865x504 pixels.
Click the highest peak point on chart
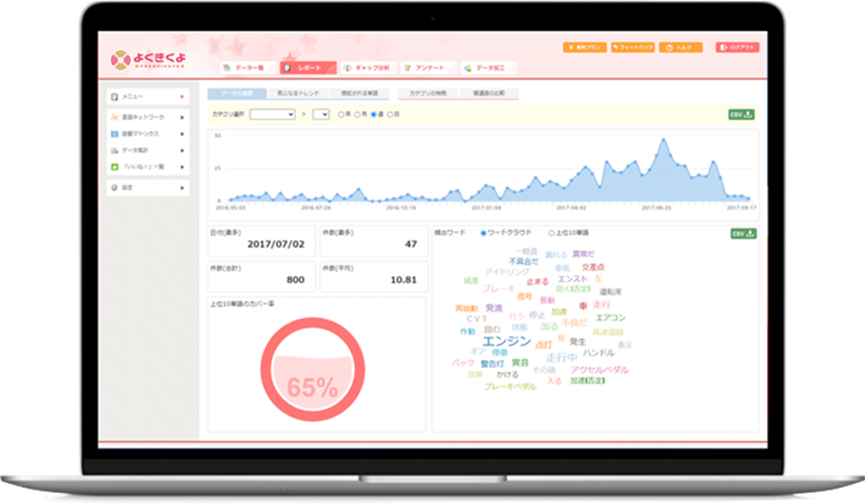tap(663, 139)
